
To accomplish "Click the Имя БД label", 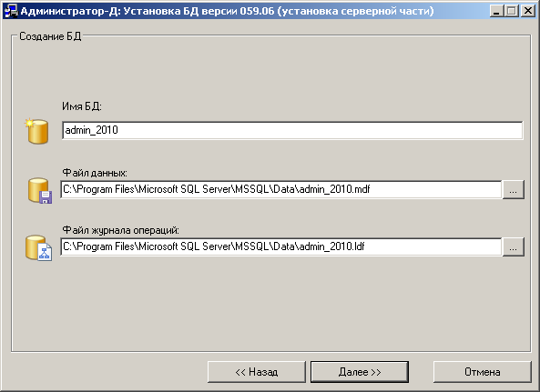I will coord(82,106).
